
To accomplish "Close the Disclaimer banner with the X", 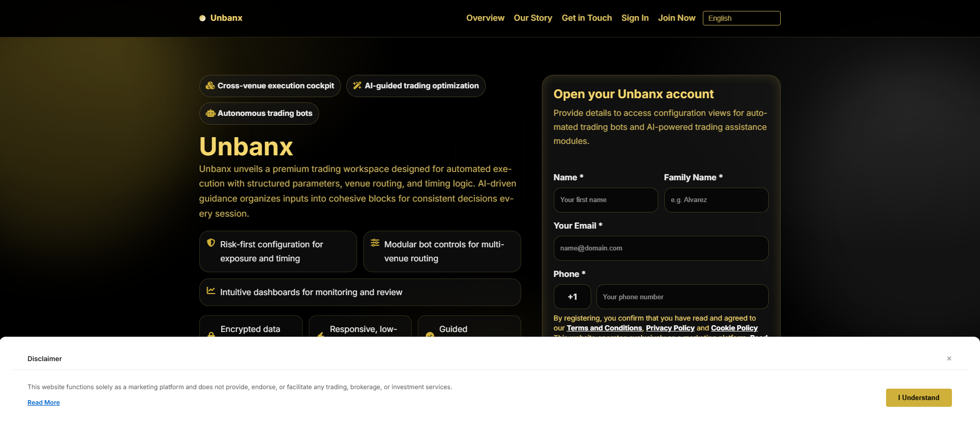I will pyautogui.click(x=949, y=358).
